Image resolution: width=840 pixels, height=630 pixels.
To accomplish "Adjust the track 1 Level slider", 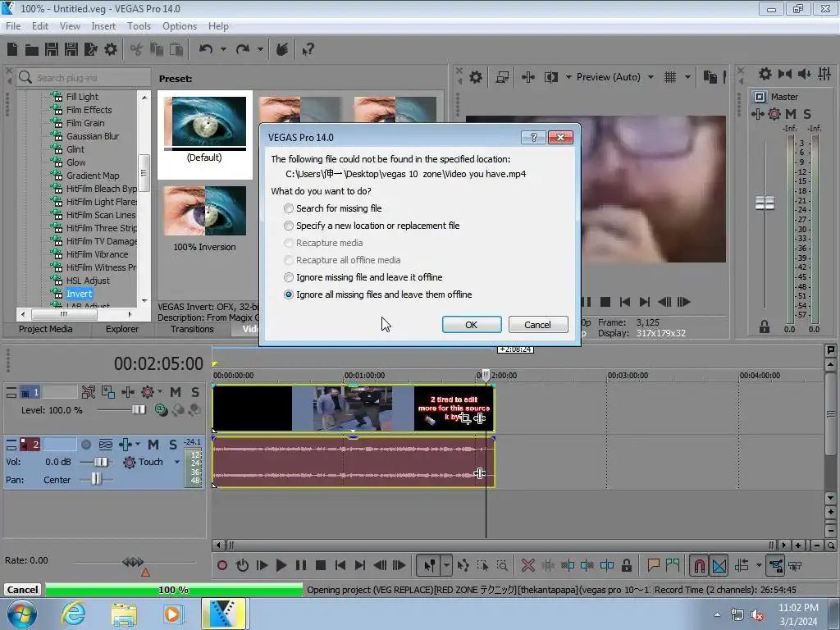I will pyautogui.click(x=138, y=410).
